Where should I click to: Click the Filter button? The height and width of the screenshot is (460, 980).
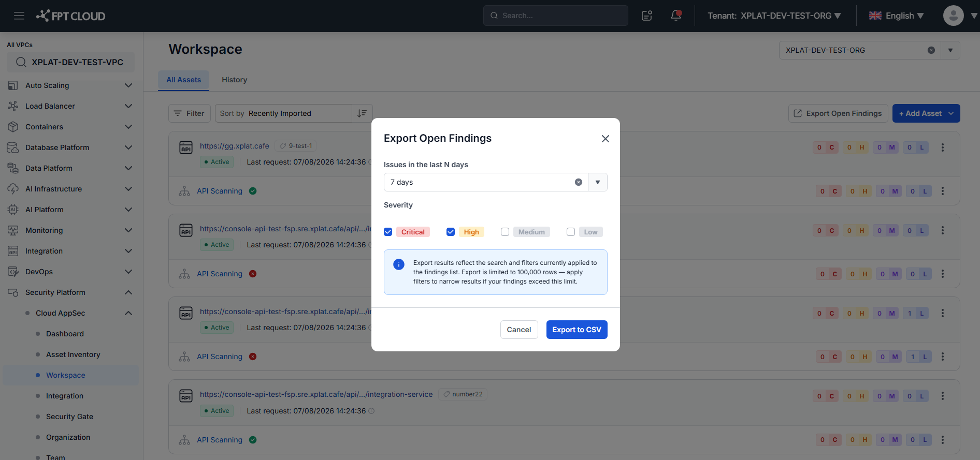click(x=190, y=113)
